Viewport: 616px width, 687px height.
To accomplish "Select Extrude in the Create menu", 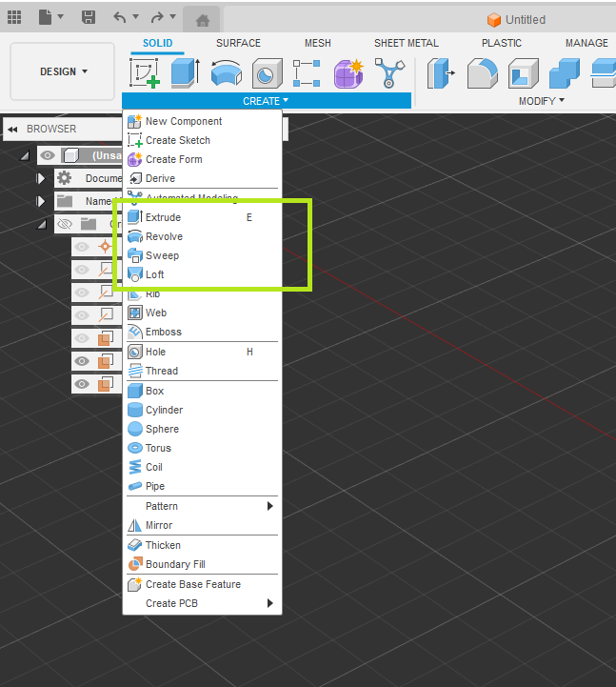I will tap(202, 217).
